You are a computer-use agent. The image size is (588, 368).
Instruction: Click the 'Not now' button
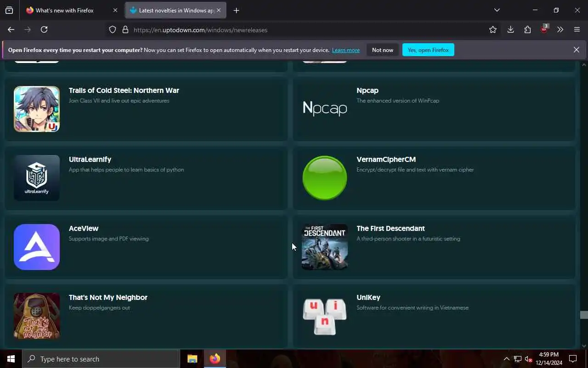[x=383, y=50]
